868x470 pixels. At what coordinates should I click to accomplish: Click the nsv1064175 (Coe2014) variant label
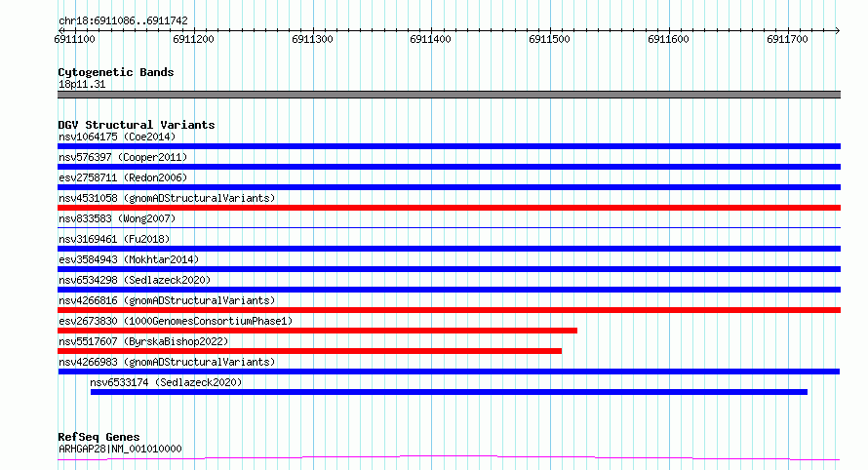[117, 137]
